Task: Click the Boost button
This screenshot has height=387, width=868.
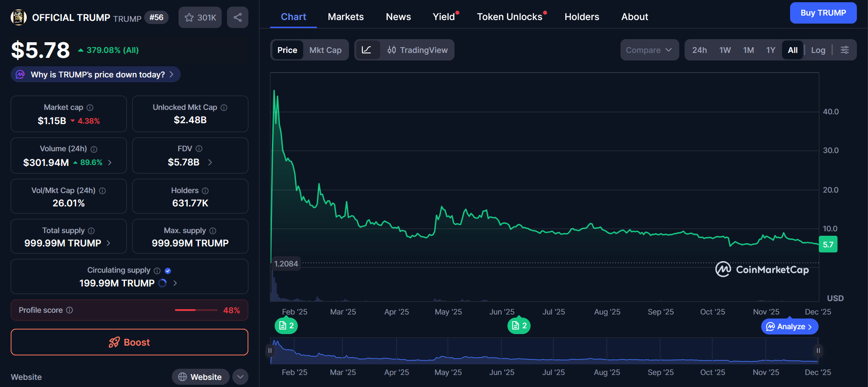Action: pyautogui.click(x=130, y=342)
